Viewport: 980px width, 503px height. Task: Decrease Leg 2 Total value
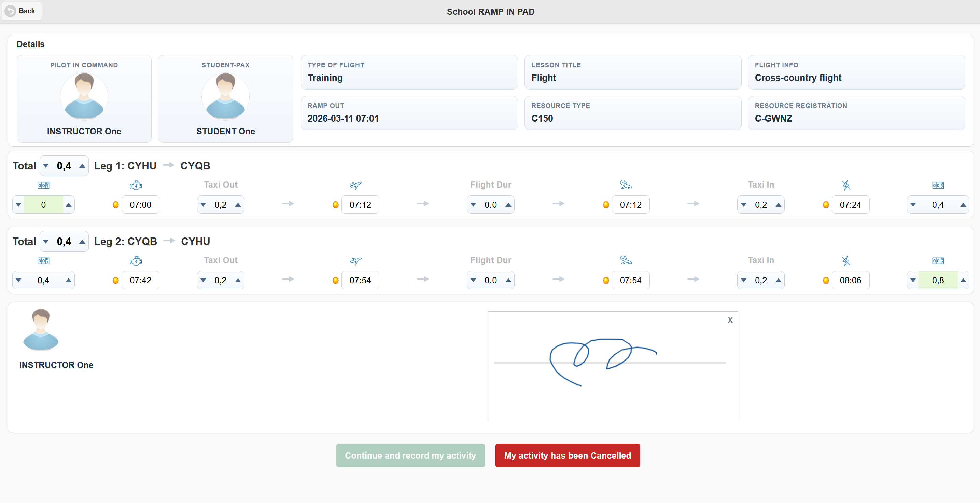pyautogui.click(x=46, y=241)
